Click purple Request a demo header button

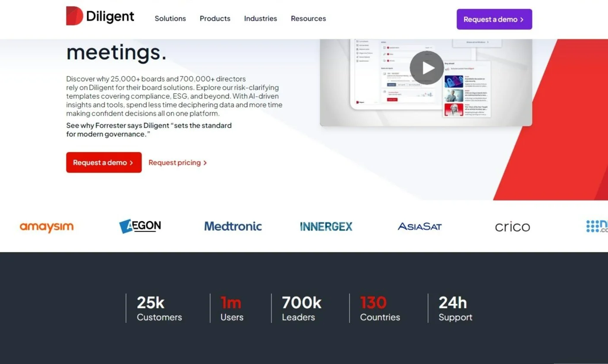[x=494, y=19]
